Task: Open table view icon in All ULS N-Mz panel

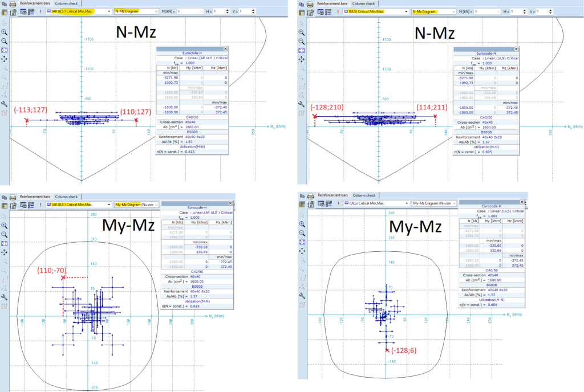Action: pos(5,12)
